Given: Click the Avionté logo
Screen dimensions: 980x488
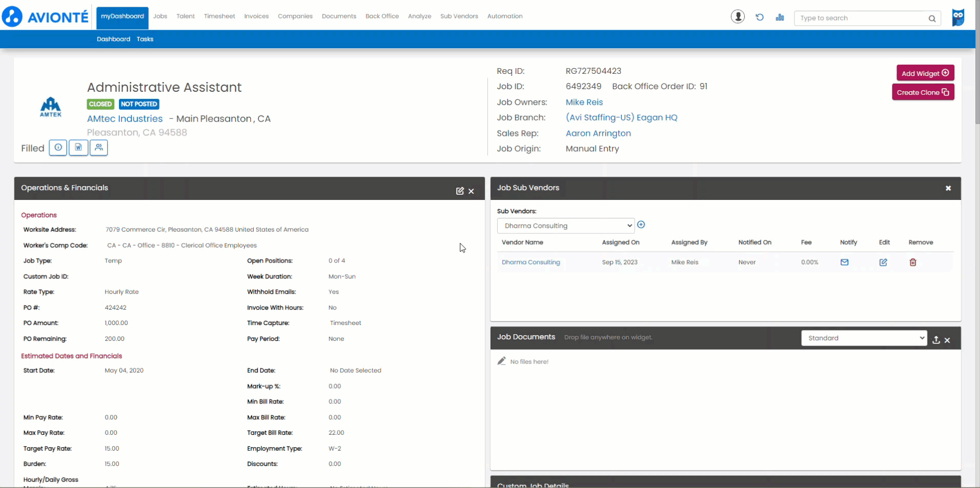Looking at the screenshot, I should [45, 17].
